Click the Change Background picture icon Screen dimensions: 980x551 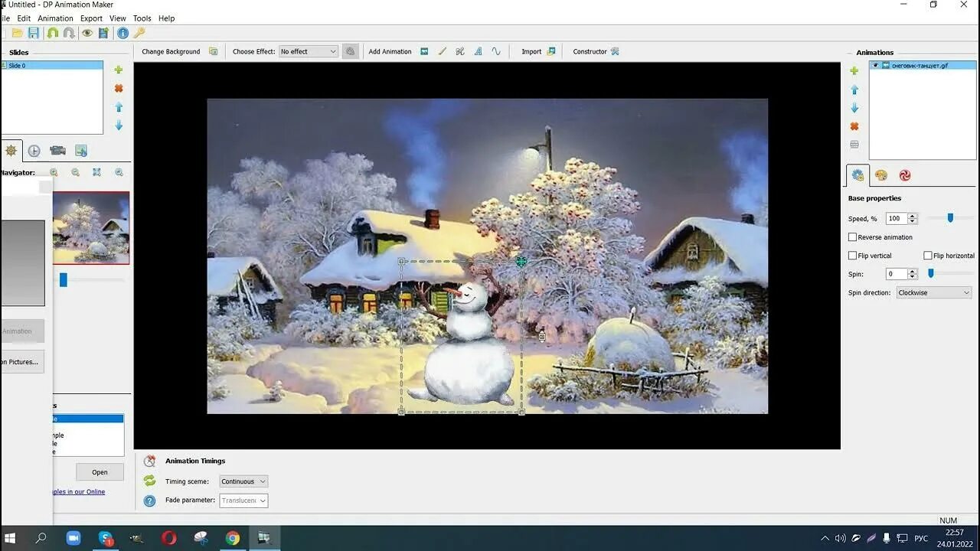214,51
